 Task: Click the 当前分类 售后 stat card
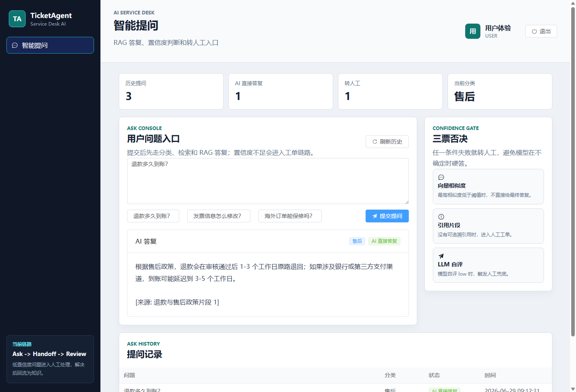click(500, 91)
